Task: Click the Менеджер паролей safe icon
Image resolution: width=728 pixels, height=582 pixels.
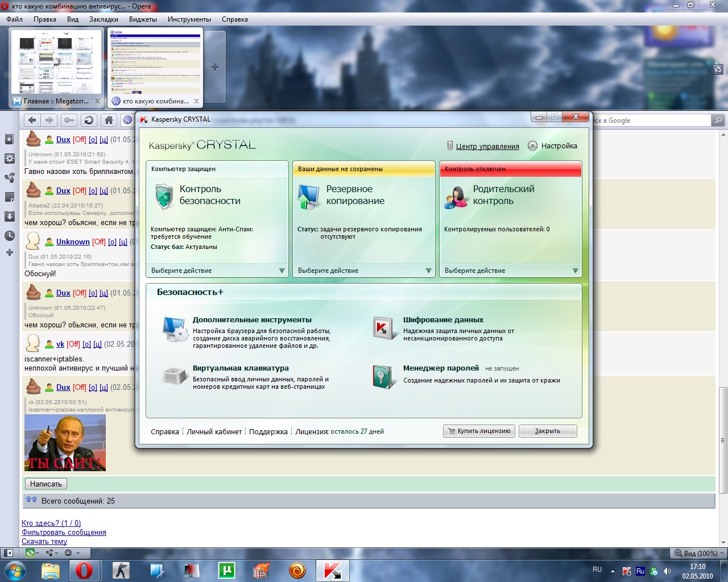Action: click(x=384, y=377)
